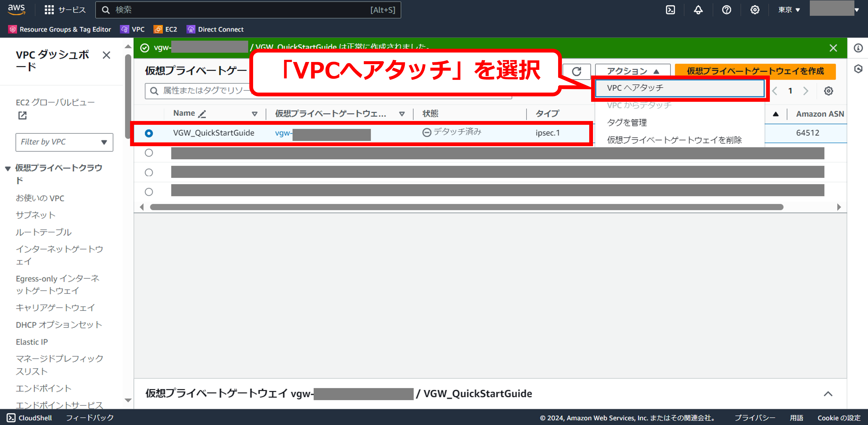Select タグを管理 menu entry
The image size is (868, 425).
(627, 122)
